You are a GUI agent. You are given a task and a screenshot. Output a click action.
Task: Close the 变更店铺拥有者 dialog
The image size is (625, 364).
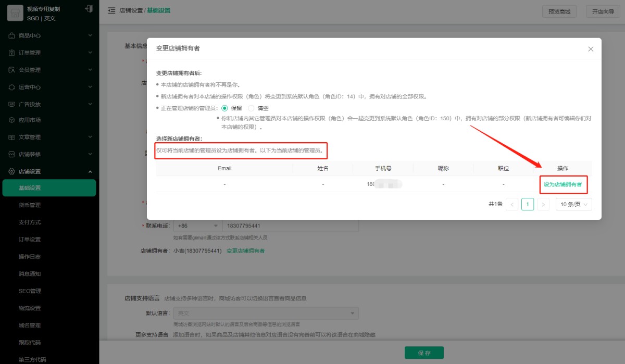[591, 49]
